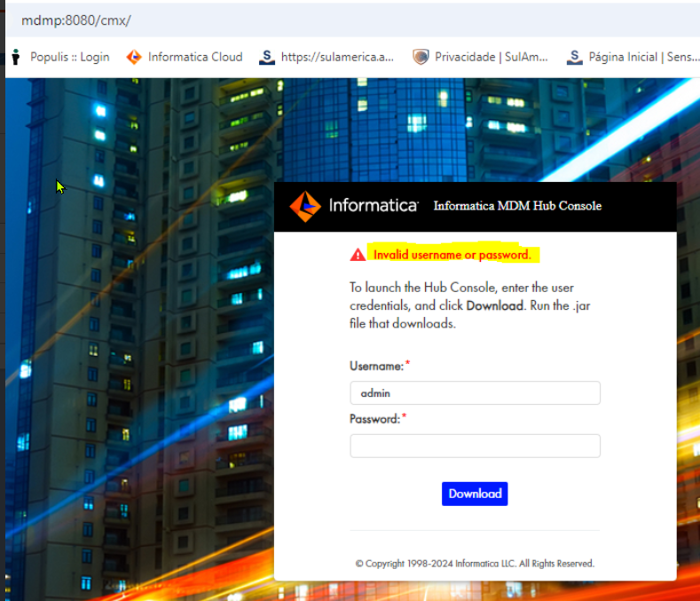Focus the empty Password field

475,446
